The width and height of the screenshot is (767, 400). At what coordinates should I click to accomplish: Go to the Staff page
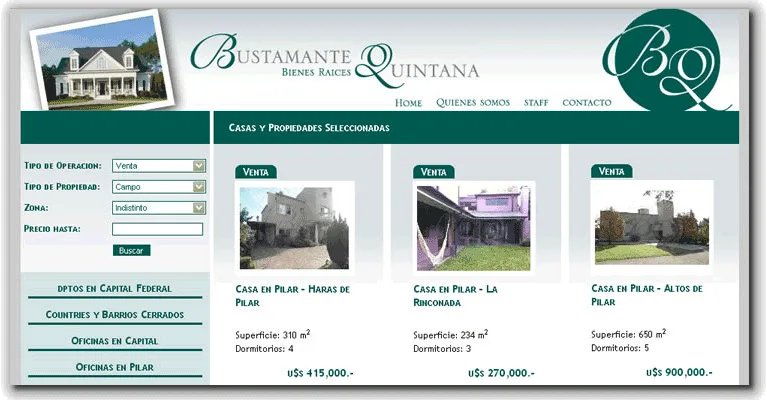tap(536, 103)
